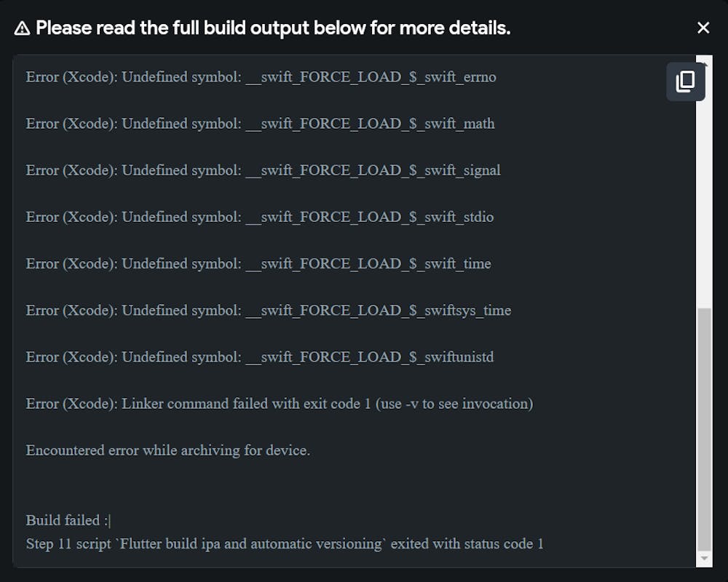Click the scrollbar track above the thumb
This screenshot has width=728, height=582.
704,182
